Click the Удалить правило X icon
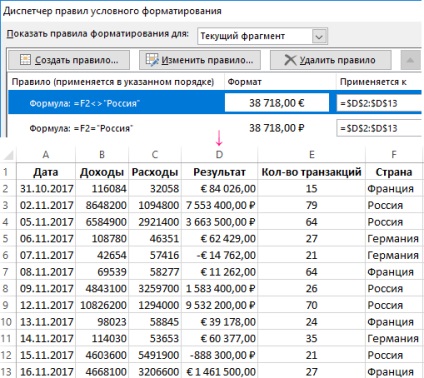The height and width of the screenshot is (378, 424). coord(290,60)
